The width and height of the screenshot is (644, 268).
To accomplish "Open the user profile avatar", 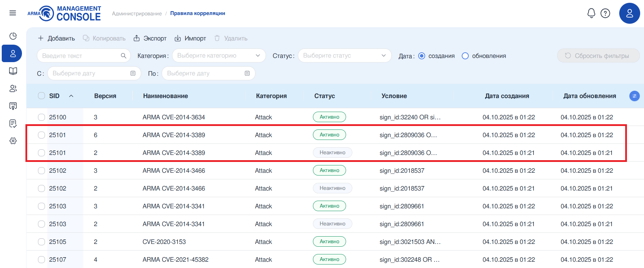I will pyautogui.click(x=629, y=13).
